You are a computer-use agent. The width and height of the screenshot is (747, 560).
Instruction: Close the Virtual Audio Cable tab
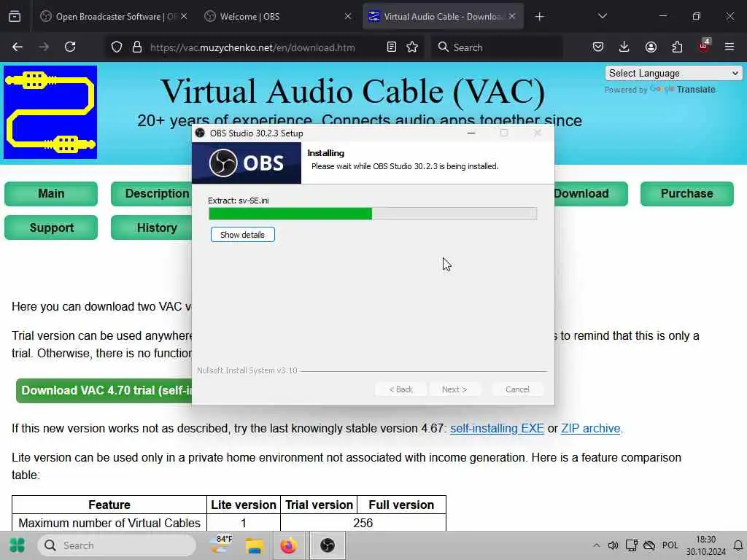click(511, 17)
